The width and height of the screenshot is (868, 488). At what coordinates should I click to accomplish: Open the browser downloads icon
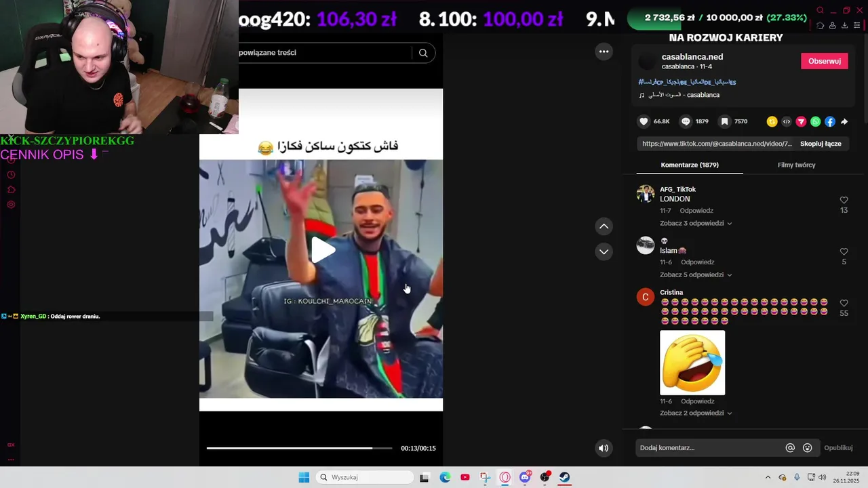(x=844, y=26)
